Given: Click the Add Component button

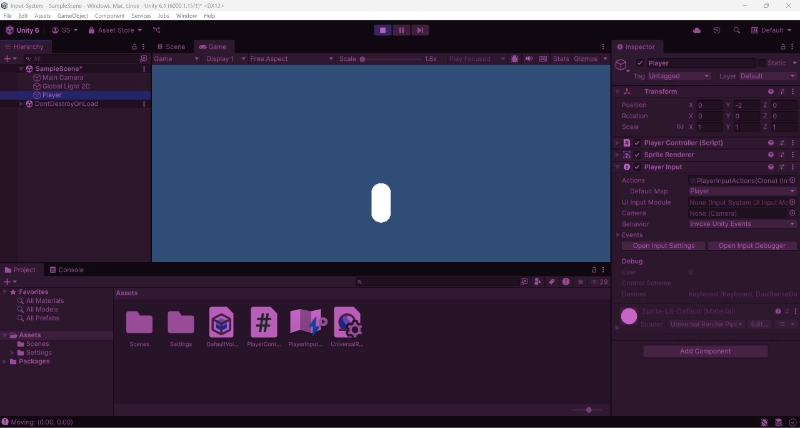Looking at the screenshot, I should 705,351.
